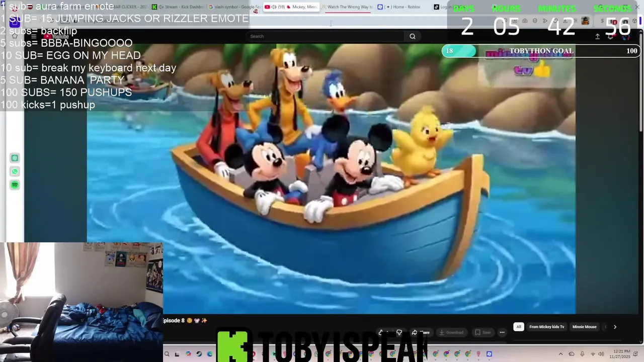Expand the system tray hidden icons chevron
644x362 pixels.
[560, 354]
